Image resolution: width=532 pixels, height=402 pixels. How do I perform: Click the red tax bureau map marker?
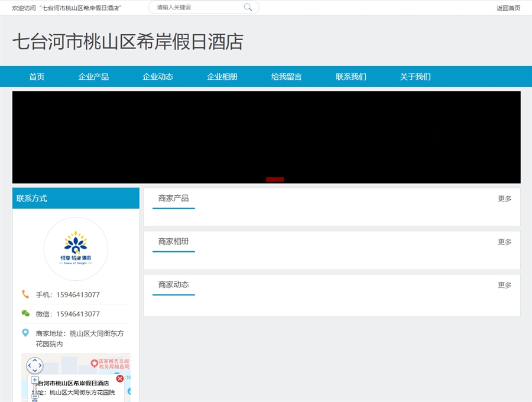(94, 362)
